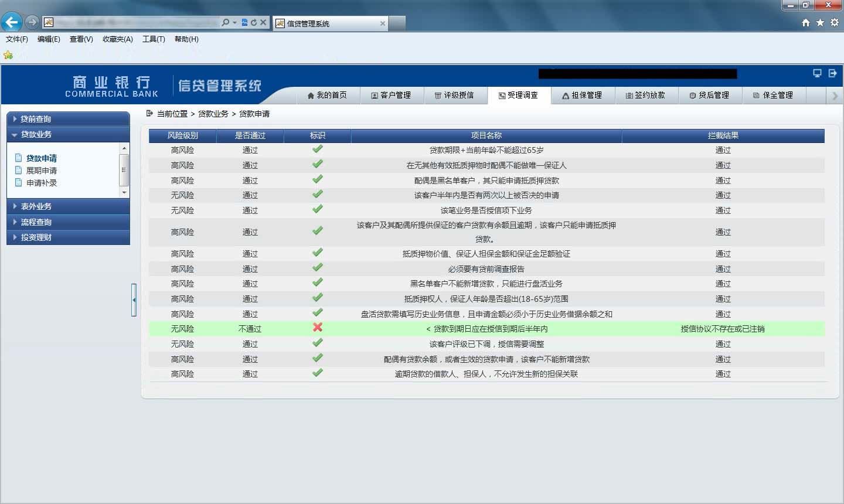Click the green check for 必须要有贷前调查报告
Image resolution: width=844 pixels, height=504 pixels.
318,267
